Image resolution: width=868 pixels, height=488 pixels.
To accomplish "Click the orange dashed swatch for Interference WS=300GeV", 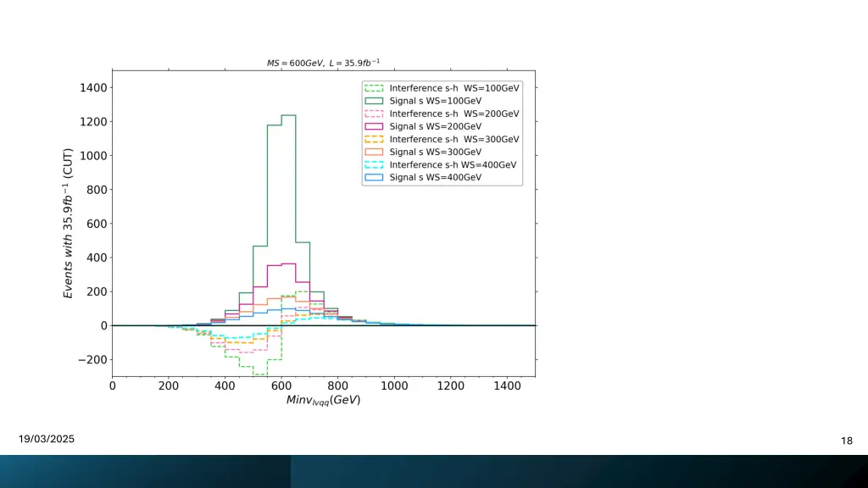I will tap(374, 139).
